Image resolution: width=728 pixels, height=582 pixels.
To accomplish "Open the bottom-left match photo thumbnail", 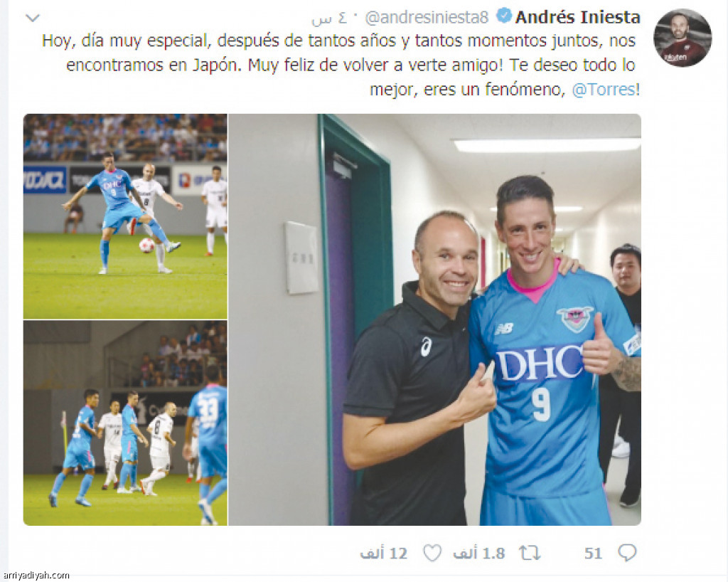I will pyautogui.click(x=125, y=423).
